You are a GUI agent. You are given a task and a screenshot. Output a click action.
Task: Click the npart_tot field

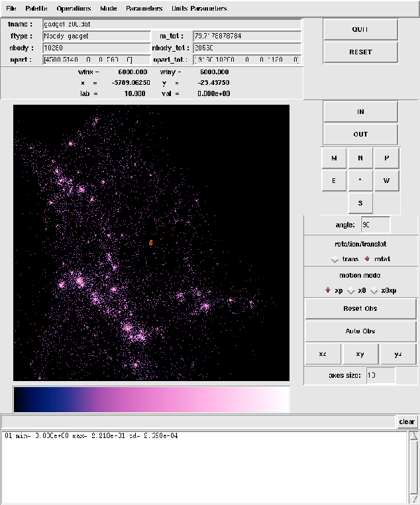tap(247, 60)
